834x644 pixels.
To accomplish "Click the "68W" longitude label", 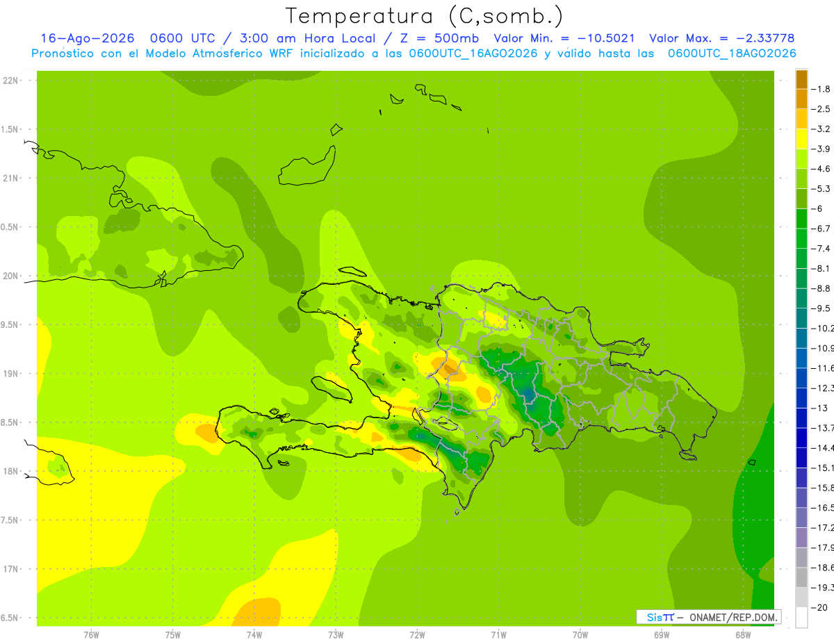I will tap(743, 635).
